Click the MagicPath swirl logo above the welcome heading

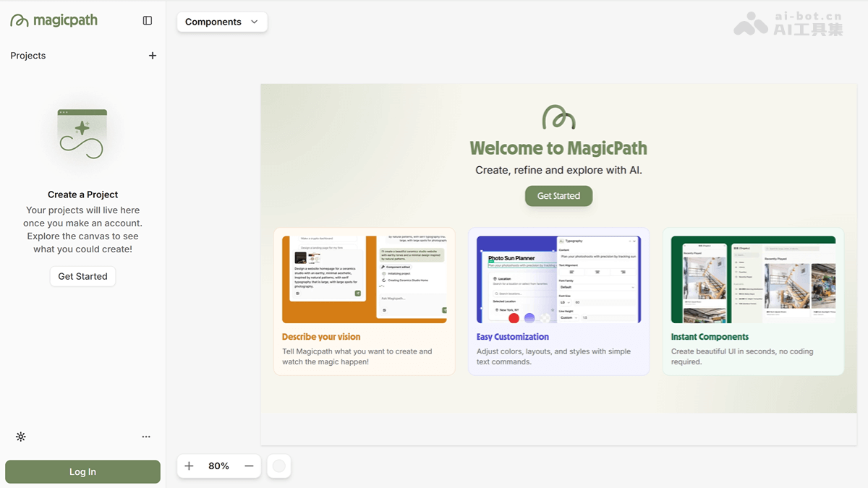558,117
